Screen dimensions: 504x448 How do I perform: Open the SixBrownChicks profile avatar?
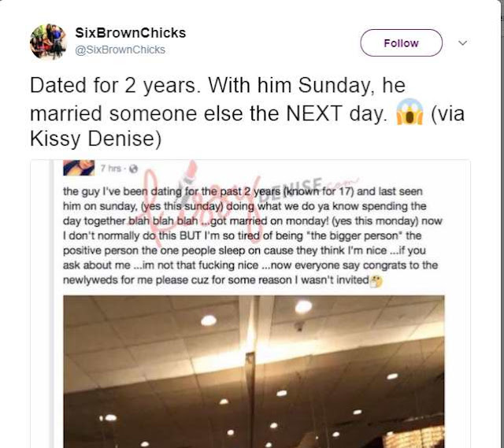[48, 42]
